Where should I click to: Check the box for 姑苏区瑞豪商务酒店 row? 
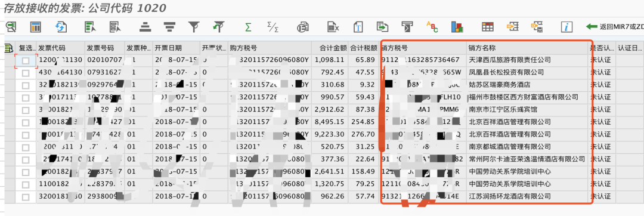[26, 85]
